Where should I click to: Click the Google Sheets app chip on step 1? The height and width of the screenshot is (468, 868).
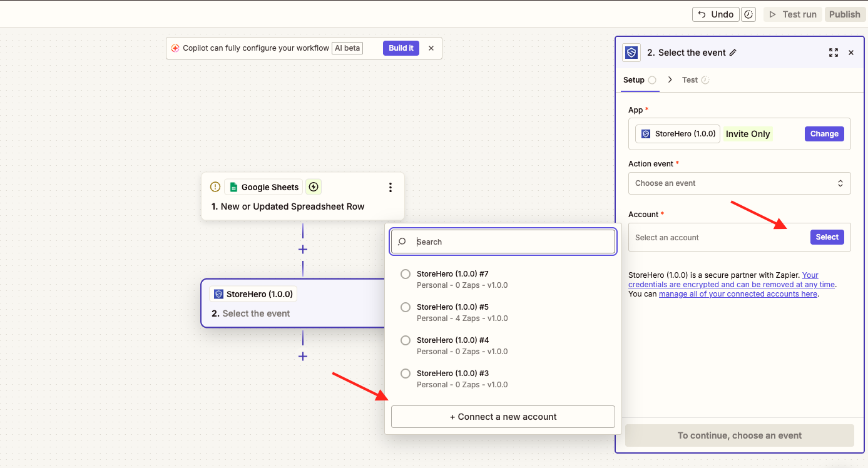tap(263, 187)
